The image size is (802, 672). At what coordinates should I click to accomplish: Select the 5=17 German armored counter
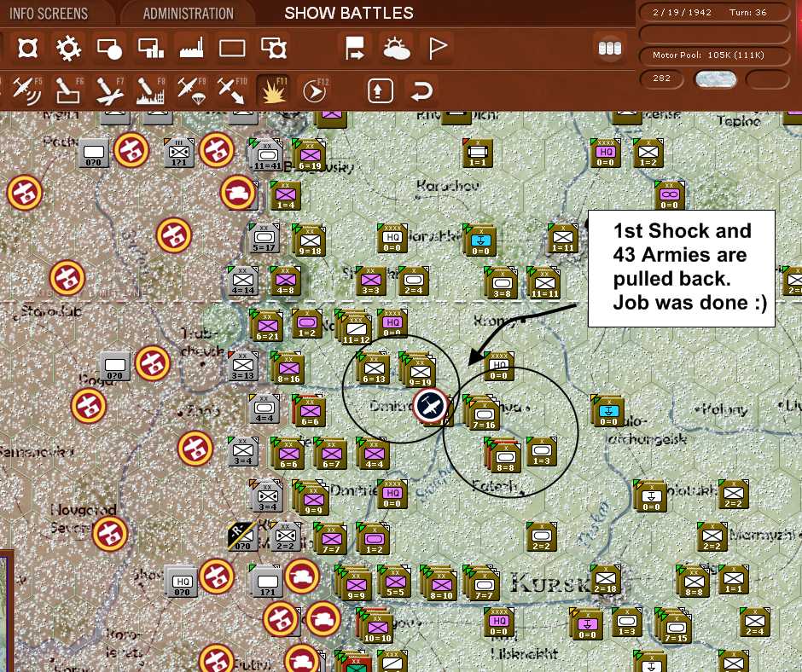[264, 239]
